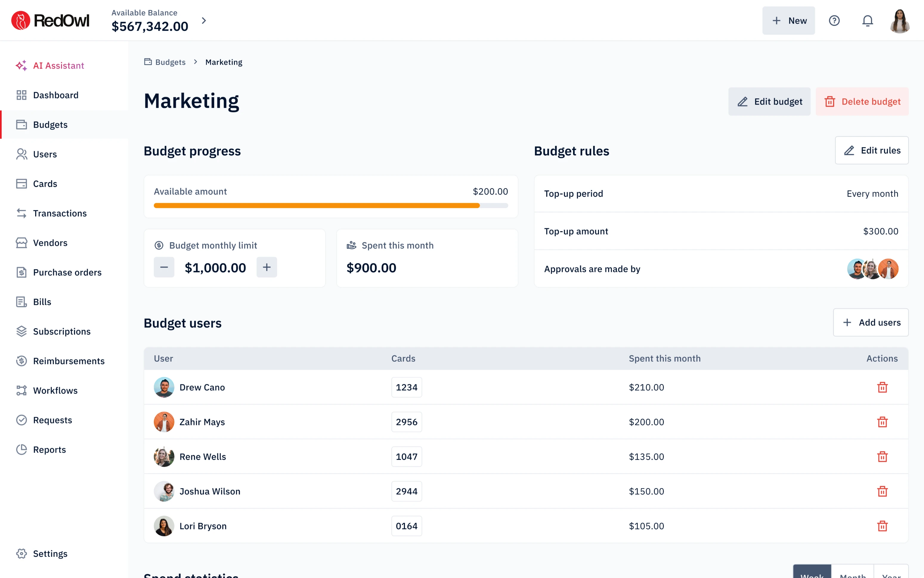Decrease the budget monthly limit

coord(164,267)
